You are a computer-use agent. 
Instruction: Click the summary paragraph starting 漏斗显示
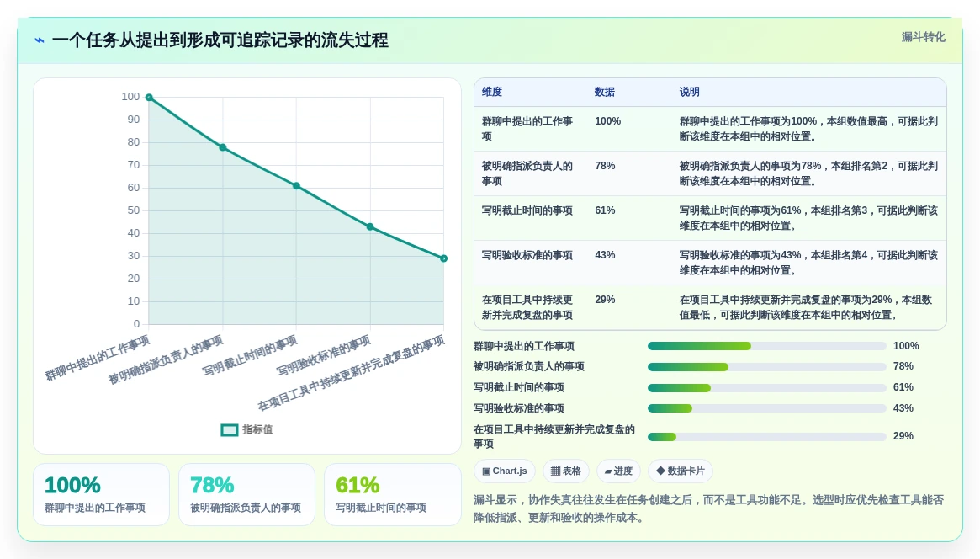(x=709, y=508)
